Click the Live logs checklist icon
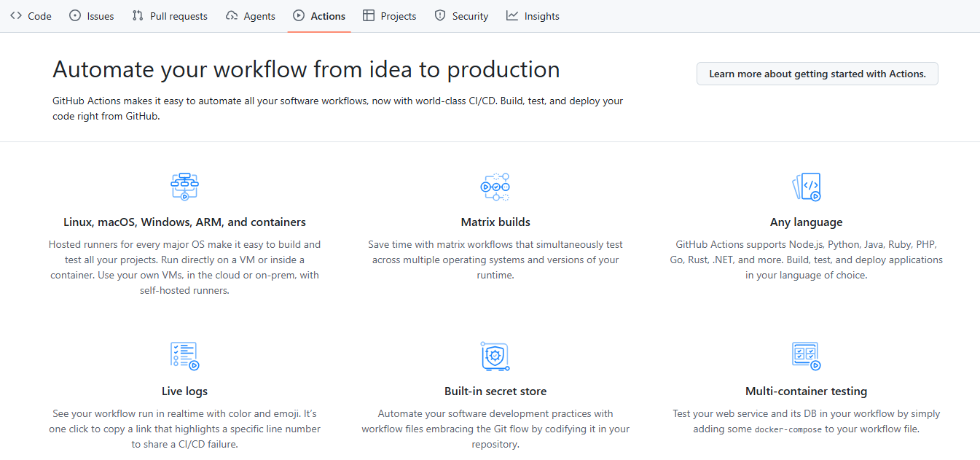Screen dimensions: 980x460 [x=184, y=355]
